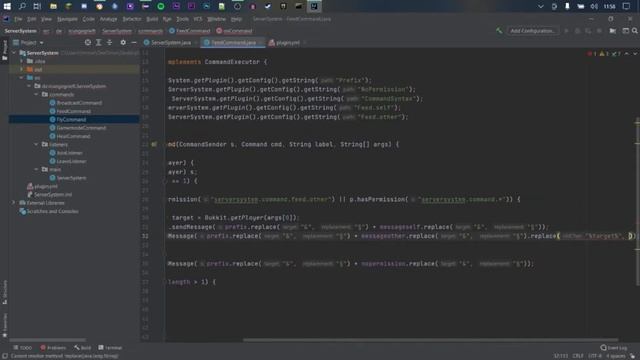The height and width of the screenshot is (360, 640).
Task: Open the Window menu
Action: tap(216, 19)
